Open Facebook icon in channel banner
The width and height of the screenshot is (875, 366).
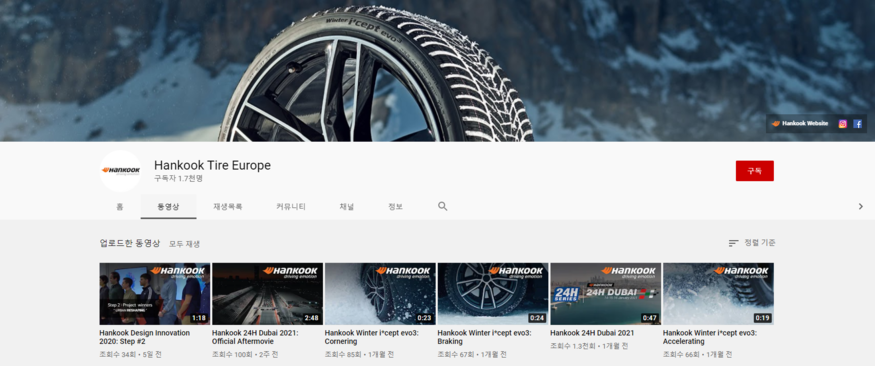coord(857,124)
